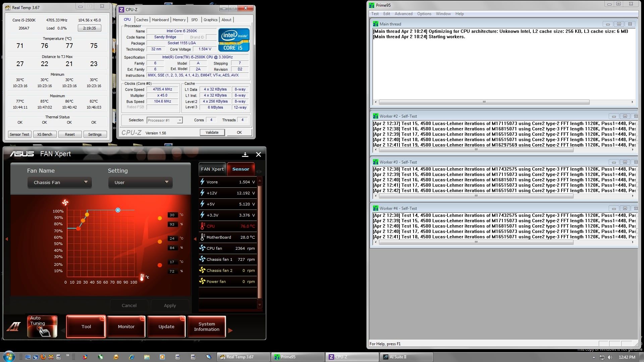Expand the quick launch overflow chevron
Screen dimensions: 644x362
[67, 355]
